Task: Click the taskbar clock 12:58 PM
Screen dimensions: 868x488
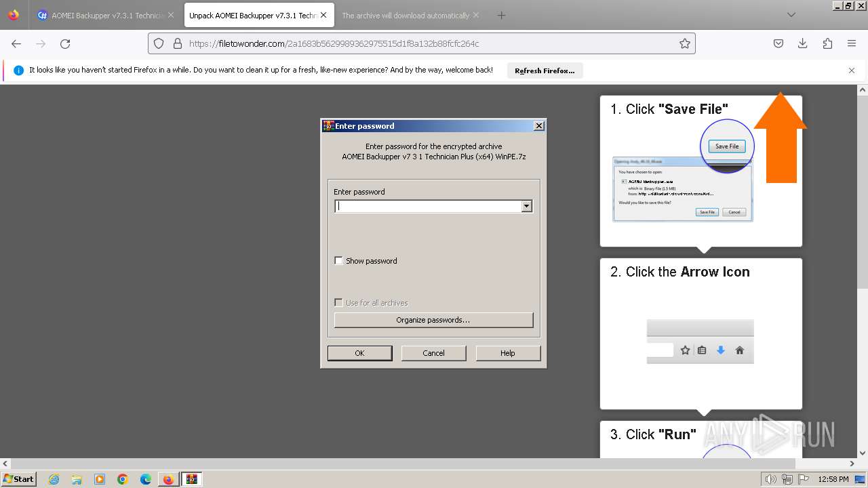Action: (x=833, y=479)
